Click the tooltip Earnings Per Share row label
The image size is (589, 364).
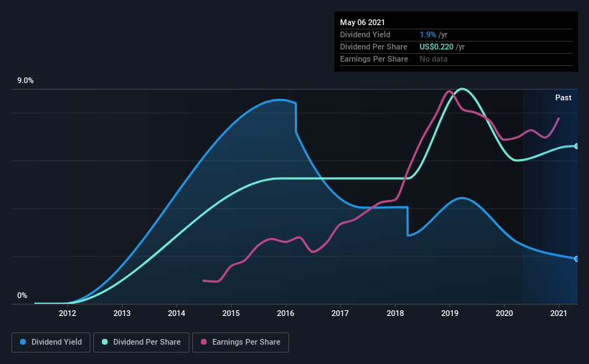point(374,59)
